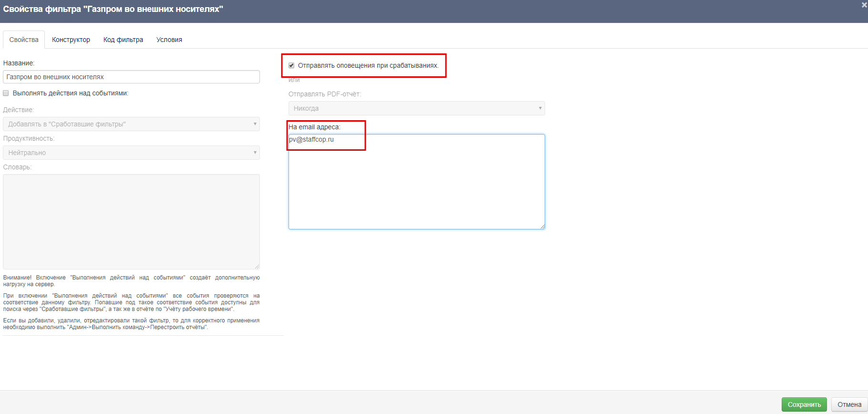Open the Условия tab
This screenshot has width=868, height=414.
(x=169, y=40)
